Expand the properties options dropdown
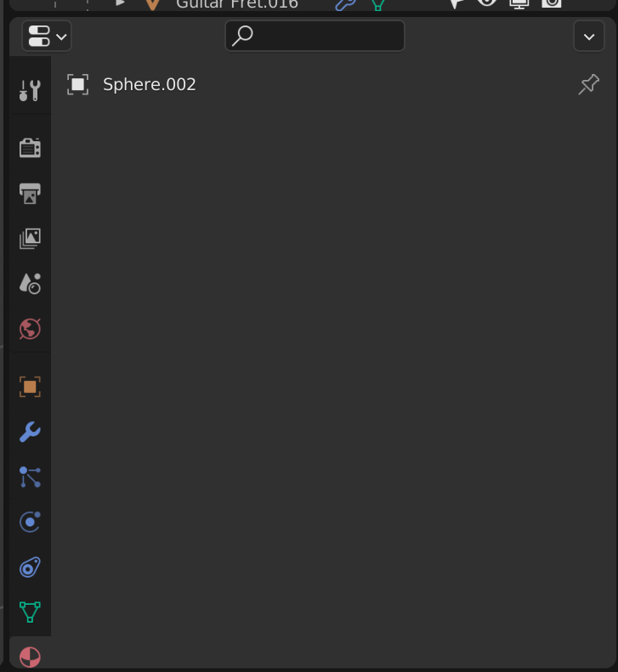Screen dimensions: 618x672 589,37
